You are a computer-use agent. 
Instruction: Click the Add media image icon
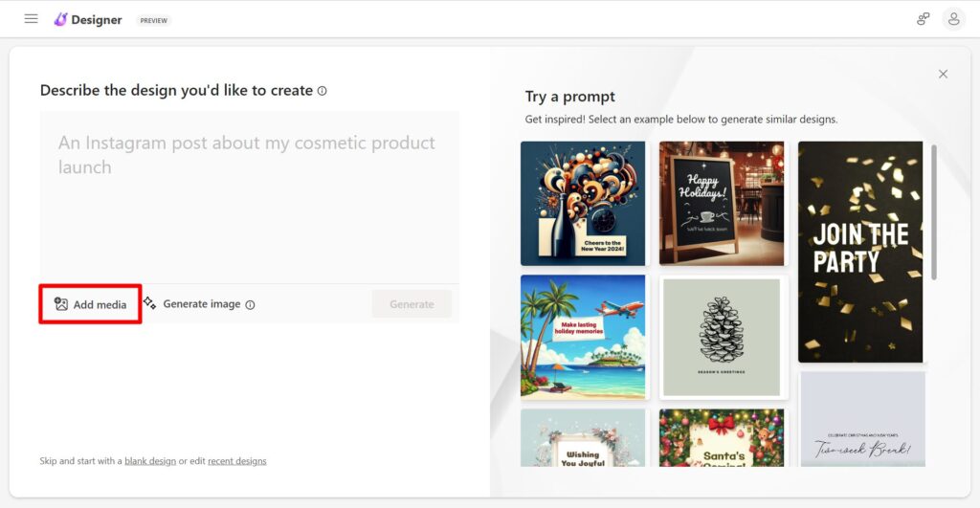pyautogui.click(x=61, y=304)
